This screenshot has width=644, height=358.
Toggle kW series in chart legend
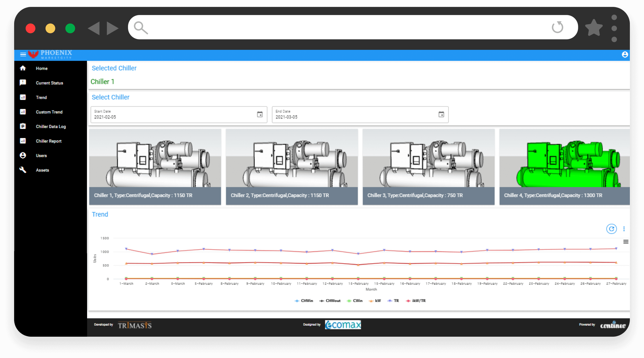(x=375, y=301)
